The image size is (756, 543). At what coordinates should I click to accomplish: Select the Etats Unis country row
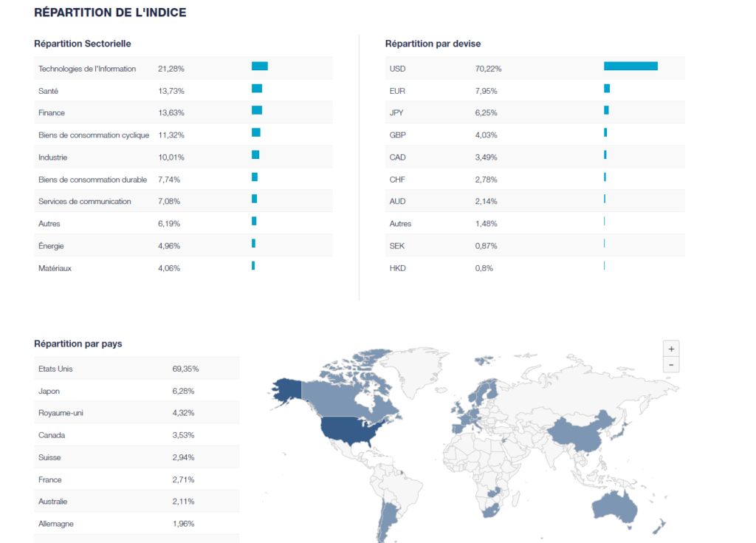click(x=136, y=369)
